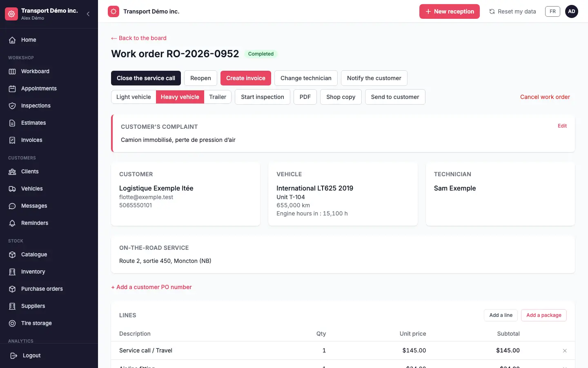
Task: Click the Logout icon
Action: point(13,356)
